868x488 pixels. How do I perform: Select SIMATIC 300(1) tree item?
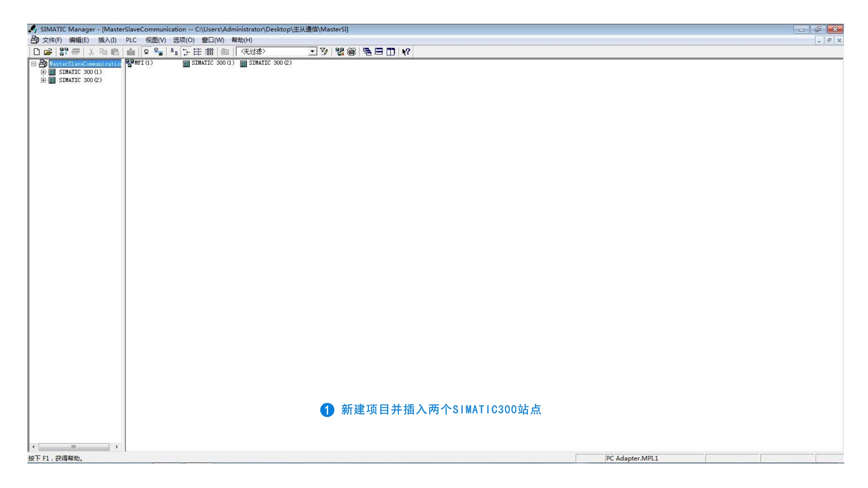point(80,72)
